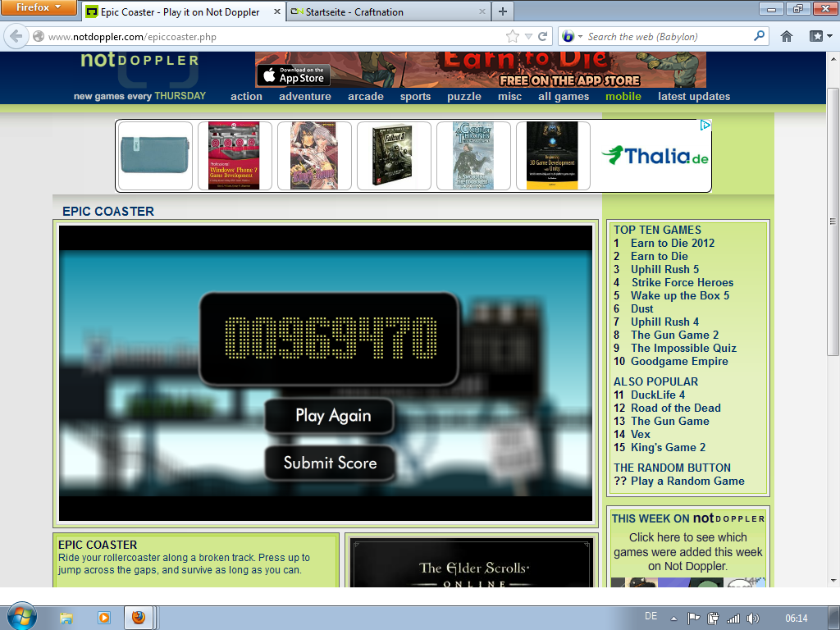Image resolution: width=840 pixels, height=630 pixels.
Task: Click the taskbar clock showing 06:14
Action: point(796,619)
